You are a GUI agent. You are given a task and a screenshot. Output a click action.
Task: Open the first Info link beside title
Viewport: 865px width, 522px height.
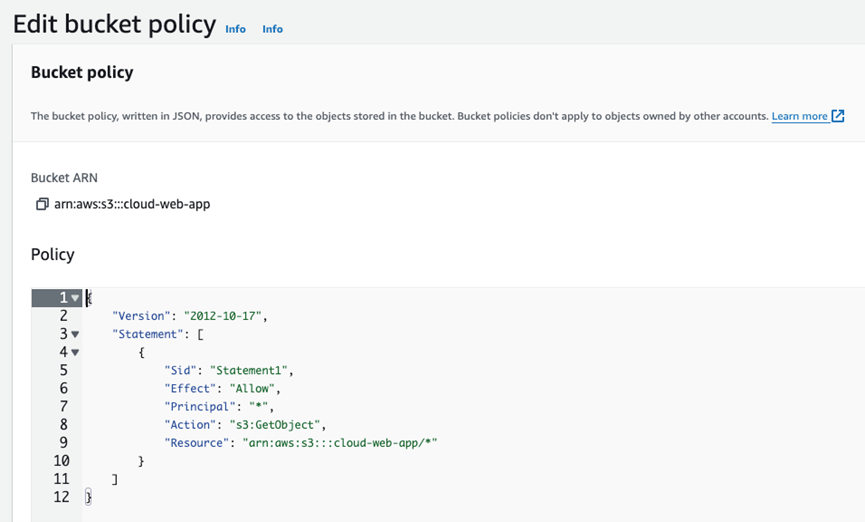(236, 29)
